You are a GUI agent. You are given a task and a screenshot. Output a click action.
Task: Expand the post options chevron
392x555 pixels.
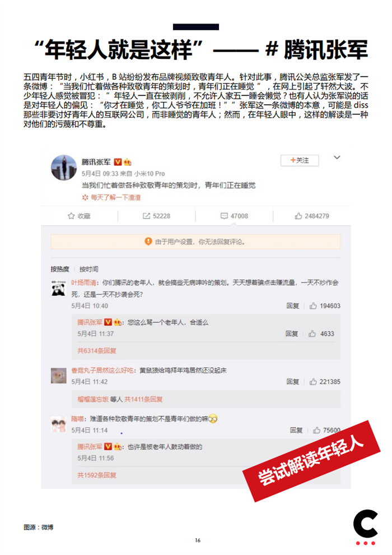click(x=337, y=158)
